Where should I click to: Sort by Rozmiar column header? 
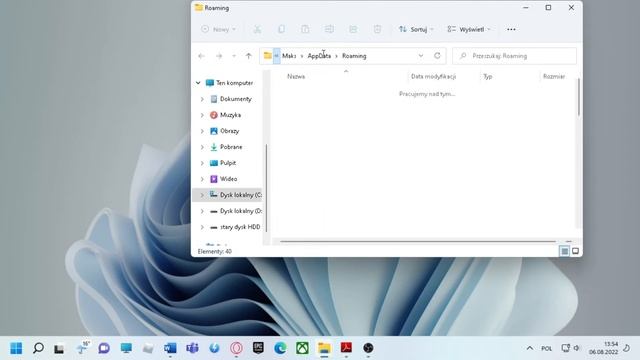554,76
